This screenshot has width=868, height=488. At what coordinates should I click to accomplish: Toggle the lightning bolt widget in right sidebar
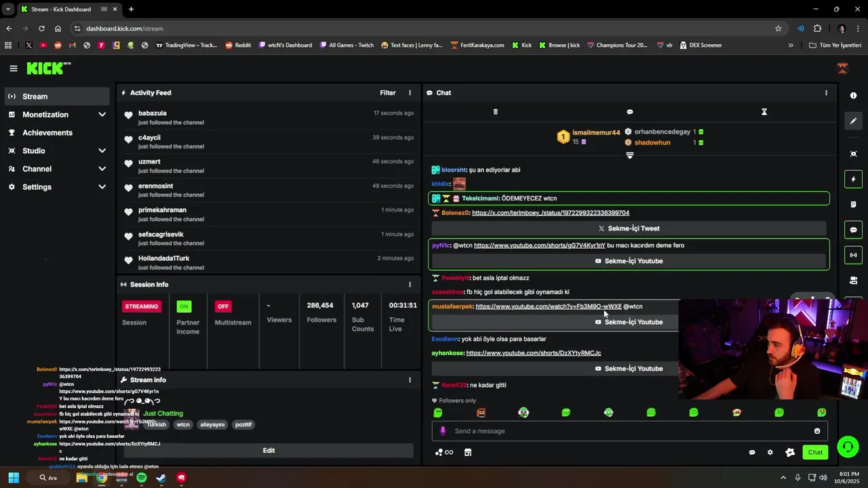(x=853, y=179)
